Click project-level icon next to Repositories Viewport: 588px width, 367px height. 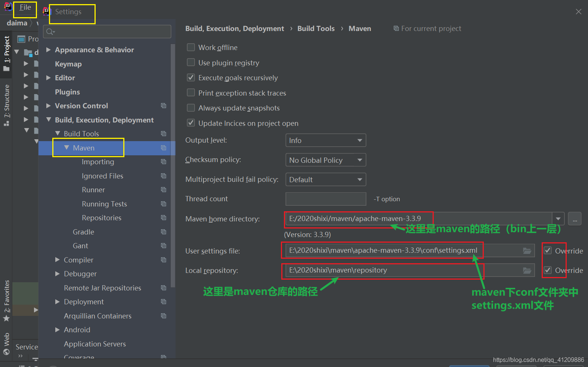(164, 218)
